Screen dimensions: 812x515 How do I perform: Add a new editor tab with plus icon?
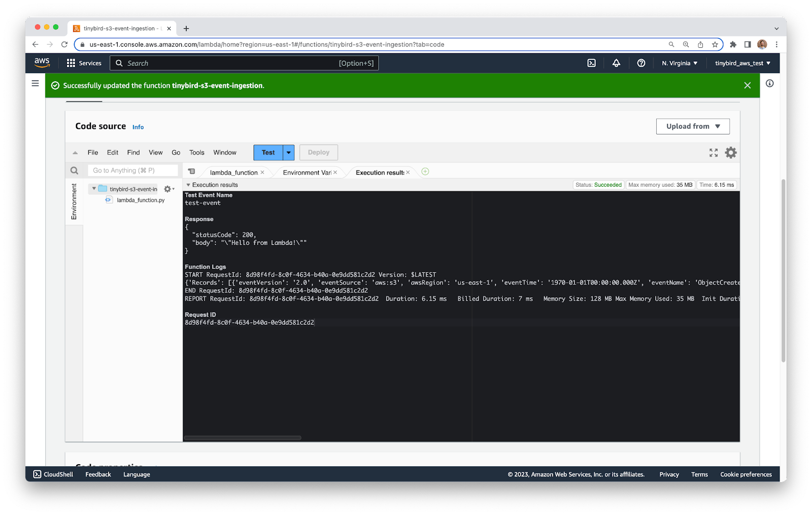tap(425, 172)
